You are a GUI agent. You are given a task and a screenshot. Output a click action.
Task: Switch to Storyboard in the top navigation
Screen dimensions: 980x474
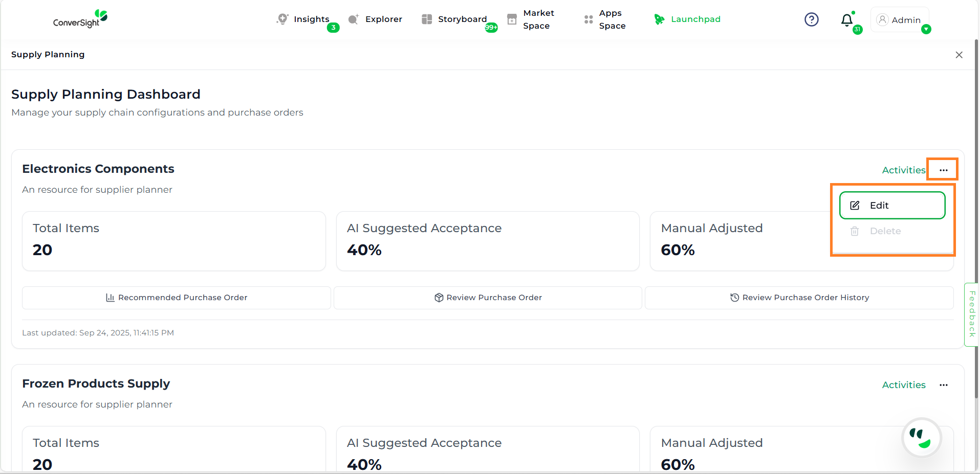pyautogui.click(x=454, y=19)
